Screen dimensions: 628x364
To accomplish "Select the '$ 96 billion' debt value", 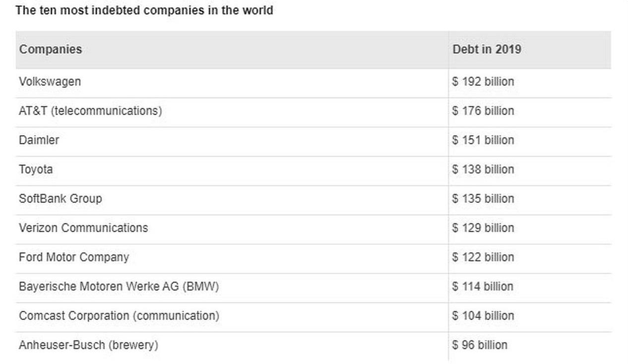I will point(480,345).
